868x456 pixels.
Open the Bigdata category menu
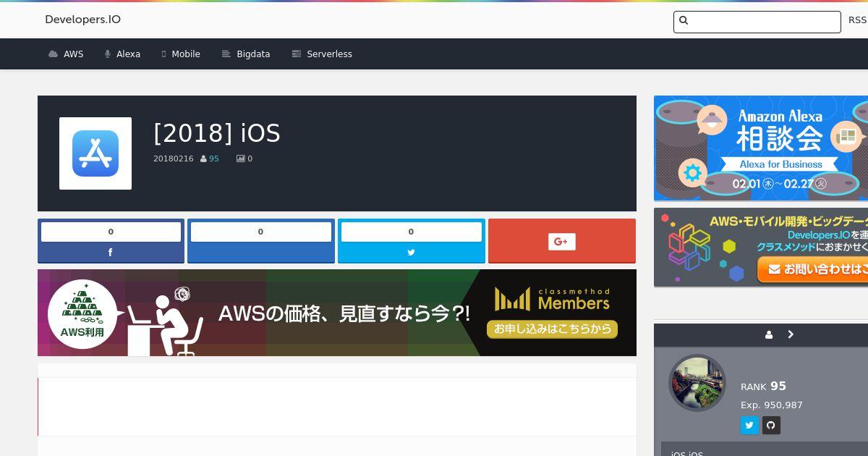coord(246,54)
